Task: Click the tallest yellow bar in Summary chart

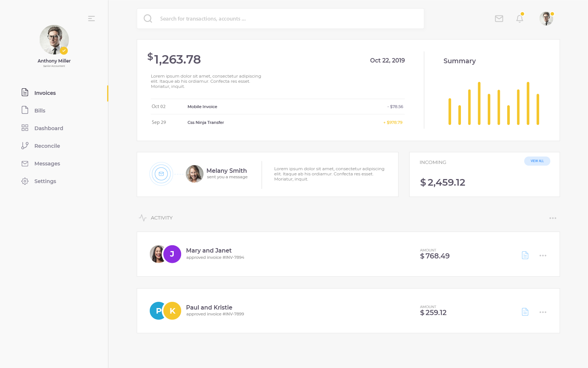Action: [x=479, y=103]
